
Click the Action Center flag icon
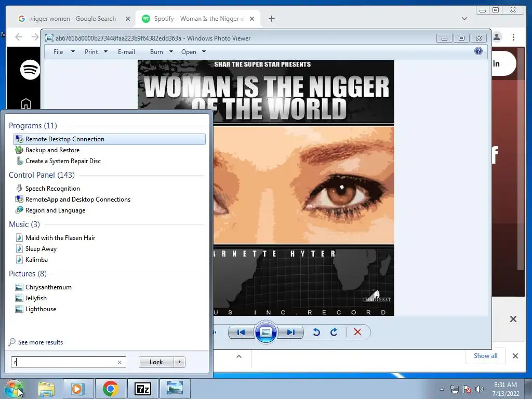(467, 389)
